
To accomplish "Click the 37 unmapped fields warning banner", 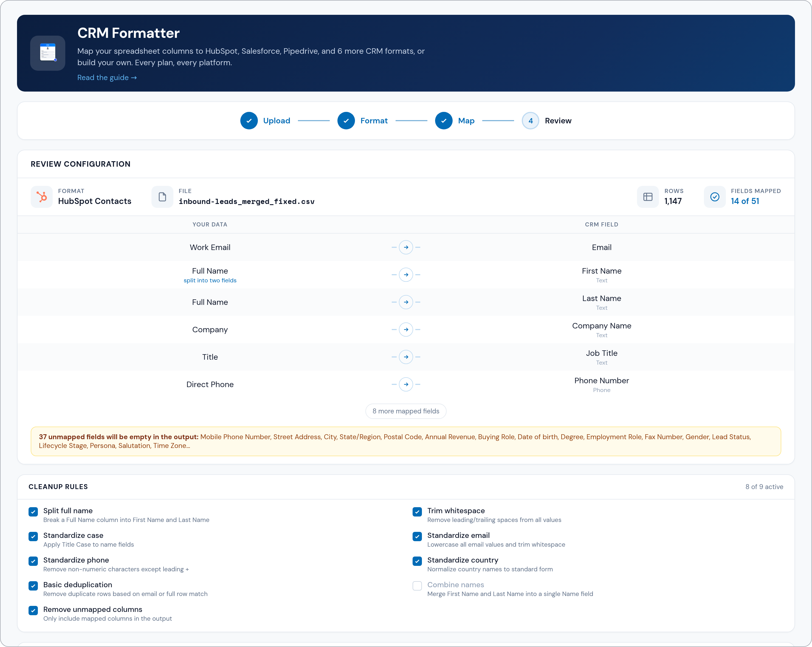I will click(x=406, y=441).
